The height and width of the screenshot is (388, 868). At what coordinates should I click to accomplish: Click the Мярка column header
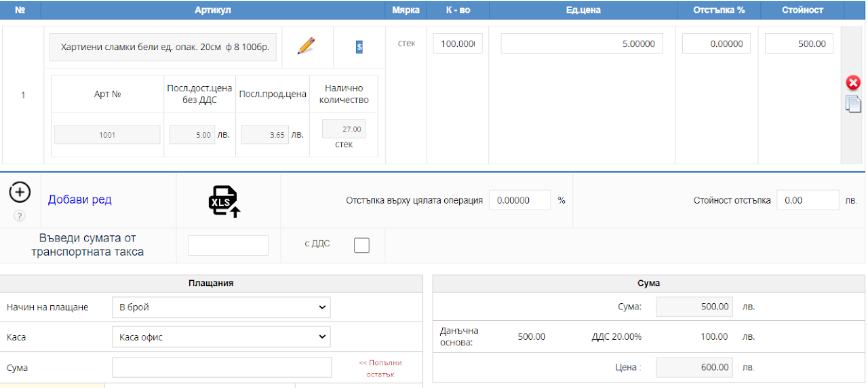pos(406,10)
